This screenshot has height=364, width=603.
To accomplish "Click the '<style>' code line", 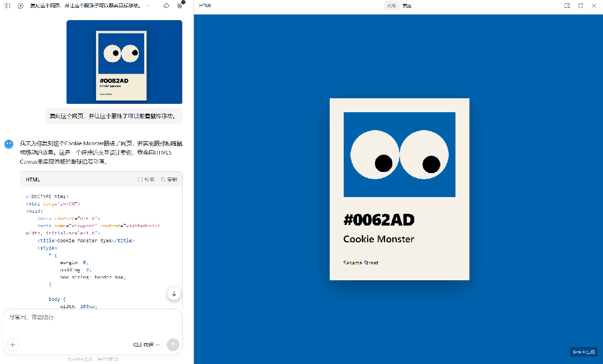I will coord(47,248).
